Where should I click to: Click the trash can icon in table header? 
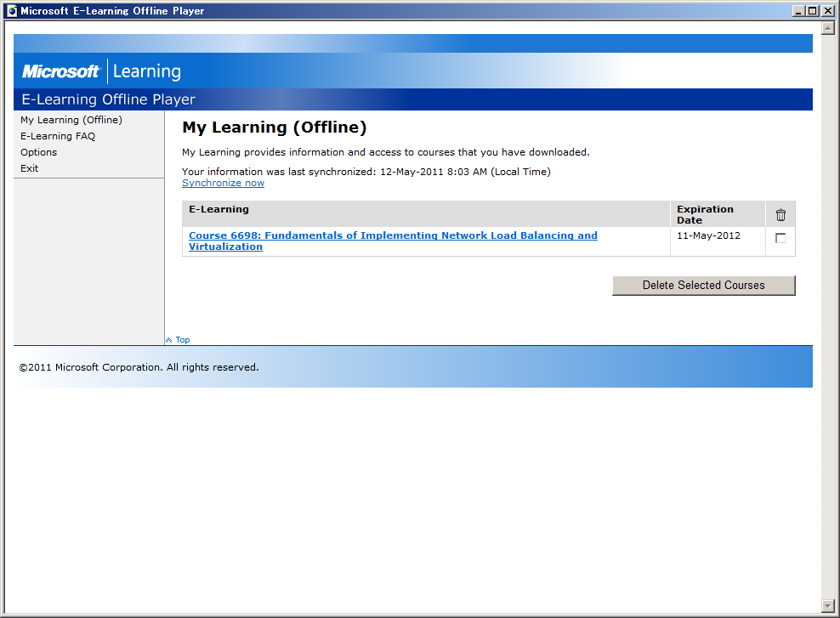click(780, 215)
